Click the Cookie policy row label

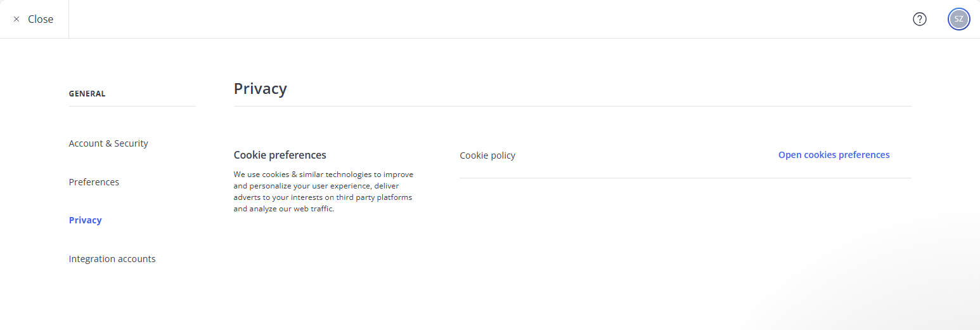tap(487, 155)
